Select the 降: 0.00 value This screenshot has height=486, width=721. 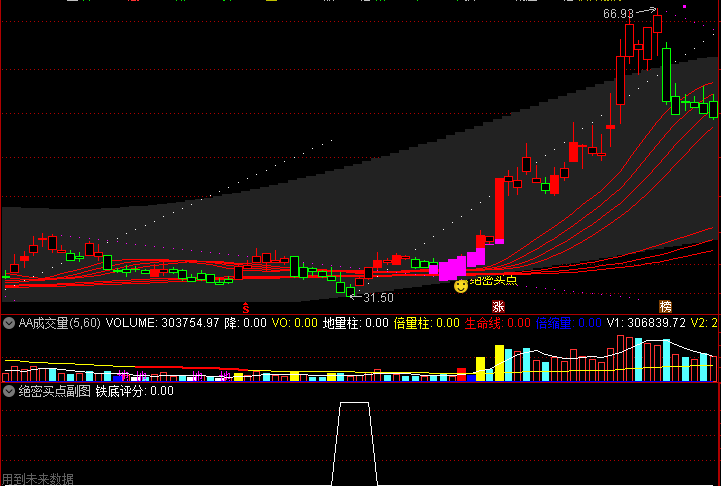pyautogui.click(x=246, y=323)
